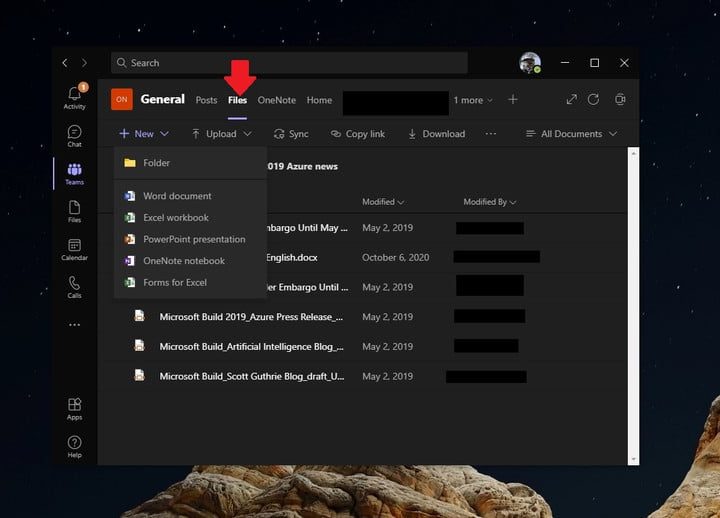Create a new OneNote notebook
720x518 pixels.
tap(190, 261)
